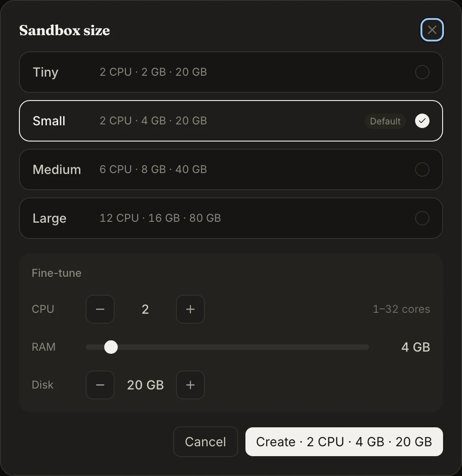Click the 2 CPU · 2 GB · 20 GB specs

point(153,72)
